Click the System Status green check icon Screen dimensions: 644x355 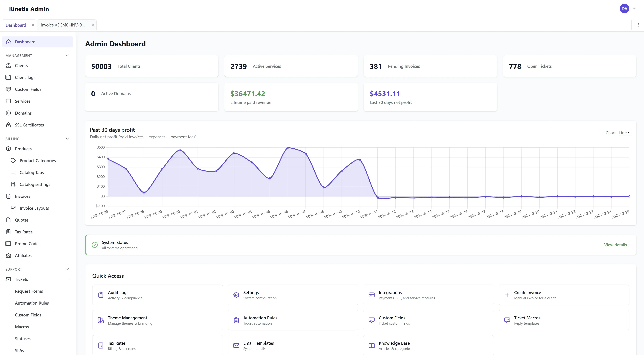(x=95, y=245)
